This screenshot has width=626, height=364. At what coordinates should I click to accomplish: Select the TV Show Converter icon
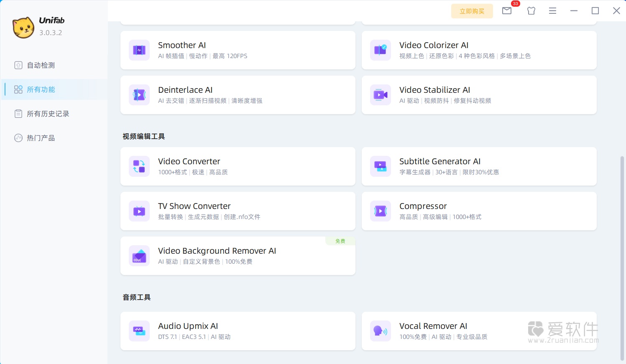pyautogui.click(x=139, y=211)
